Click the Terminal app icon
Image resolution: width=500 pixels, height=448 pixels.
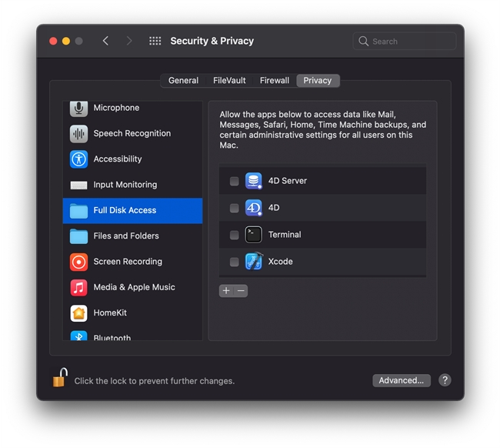tap(254, 235)
